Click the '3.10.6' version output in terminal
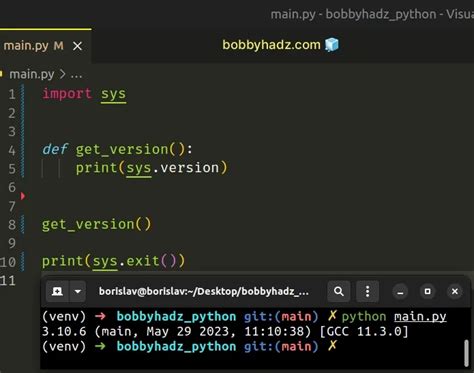The image size is (474, 373). coord(64,331)
